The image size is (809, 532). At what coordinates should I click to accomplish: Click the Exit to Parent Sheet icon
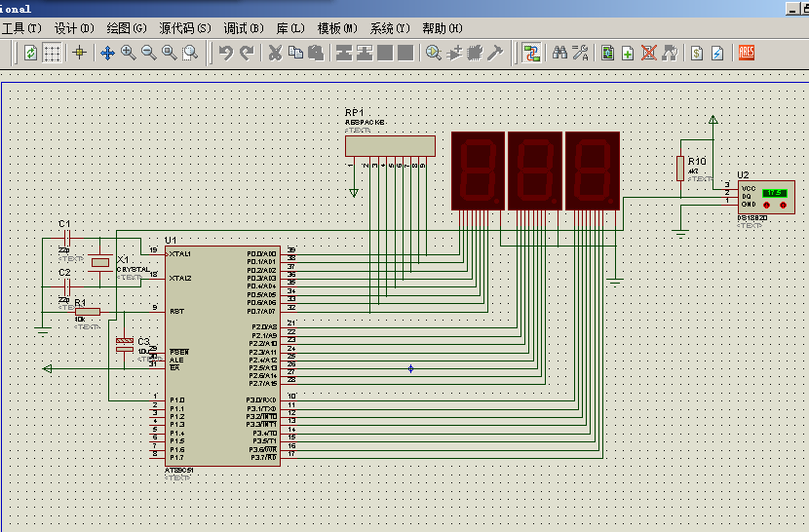(670, 53)
